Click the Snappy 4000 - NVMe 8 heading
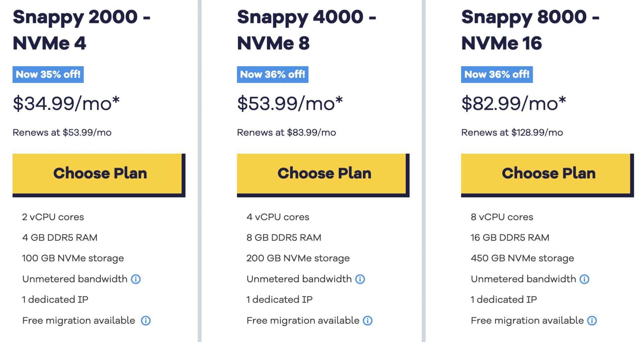This screenshot has width=644, height=342. [x=306, y=30]
